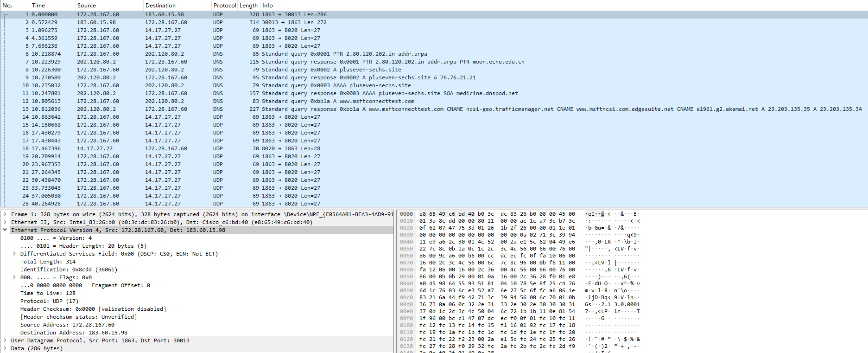
Task: Select the Identification: 0x8cdd field
Action: pyautogui.click(x=69, y=270)
